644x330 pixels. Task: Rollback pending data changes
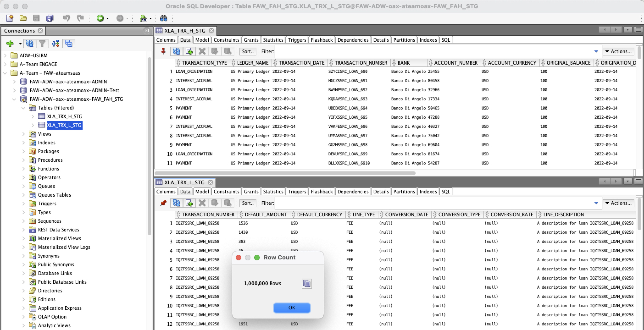pos(228,51)
